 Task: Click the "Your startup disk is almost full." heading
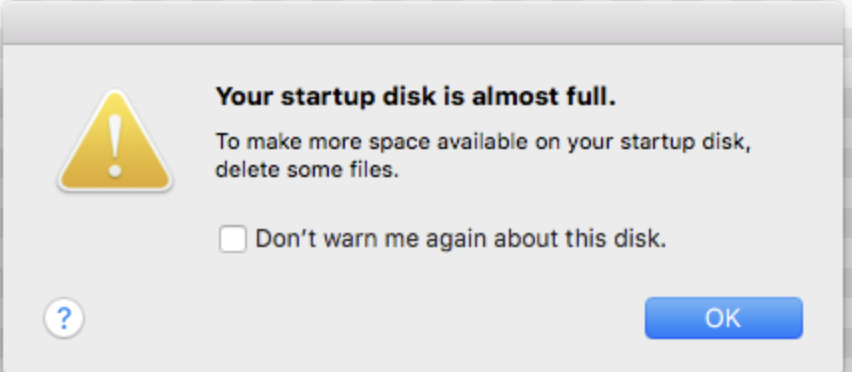(416, 97)
